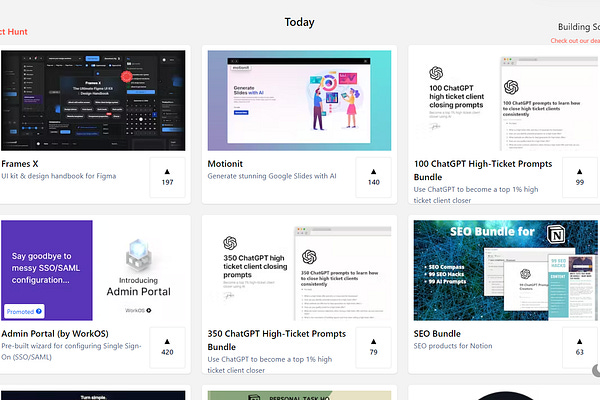This screenshot has width=600, height=400.
Task: Upvote Motionit with 140 votes
Action: tap(373, 177)
